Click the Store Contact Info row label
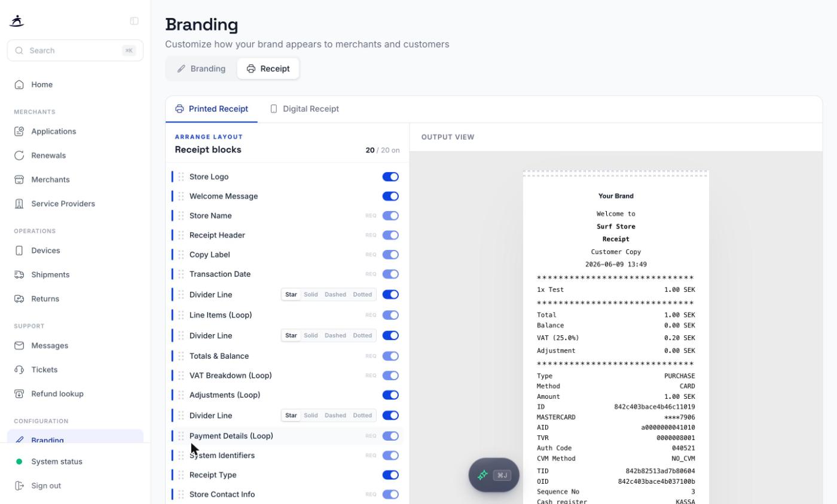Image resolution: width=837 pixels, height=504 pixels. [x=222, y=494]
